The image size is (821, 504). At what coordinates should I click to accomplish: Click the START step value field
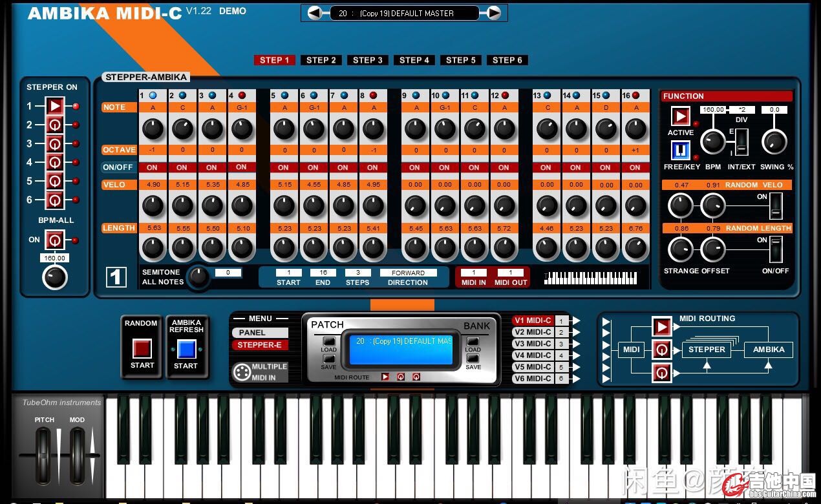(289, 273)
